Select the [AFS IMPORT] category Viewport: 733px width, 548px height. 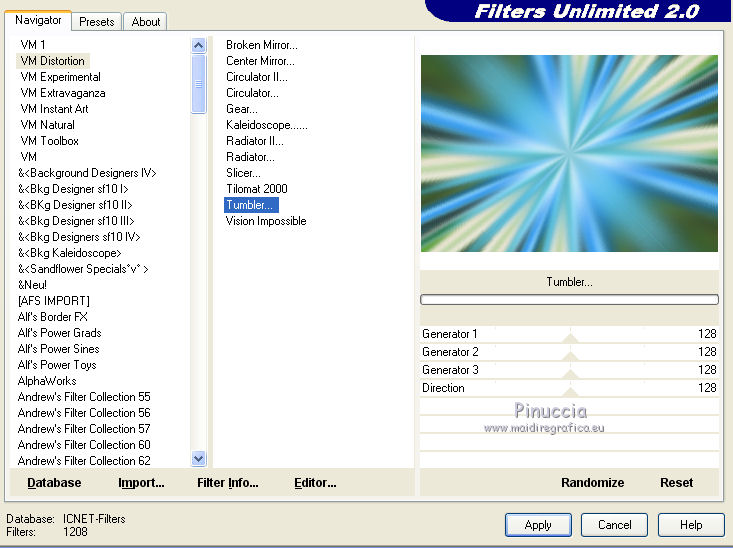54,301
